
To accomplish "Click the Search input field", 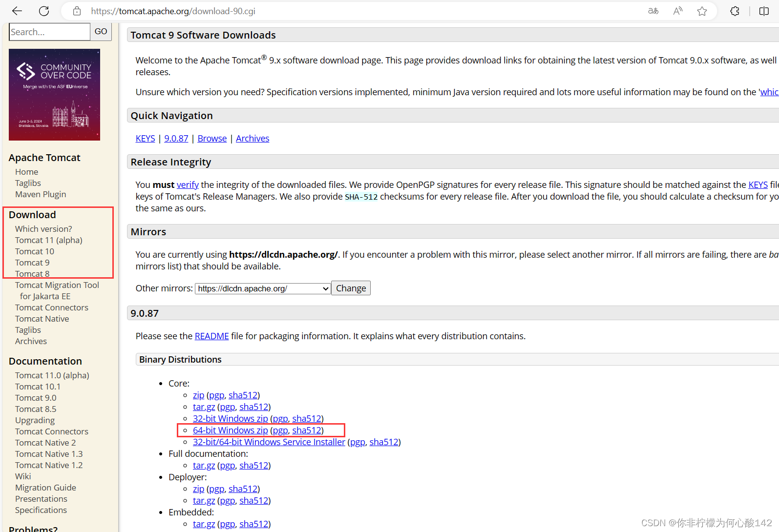I will [49, 32].
